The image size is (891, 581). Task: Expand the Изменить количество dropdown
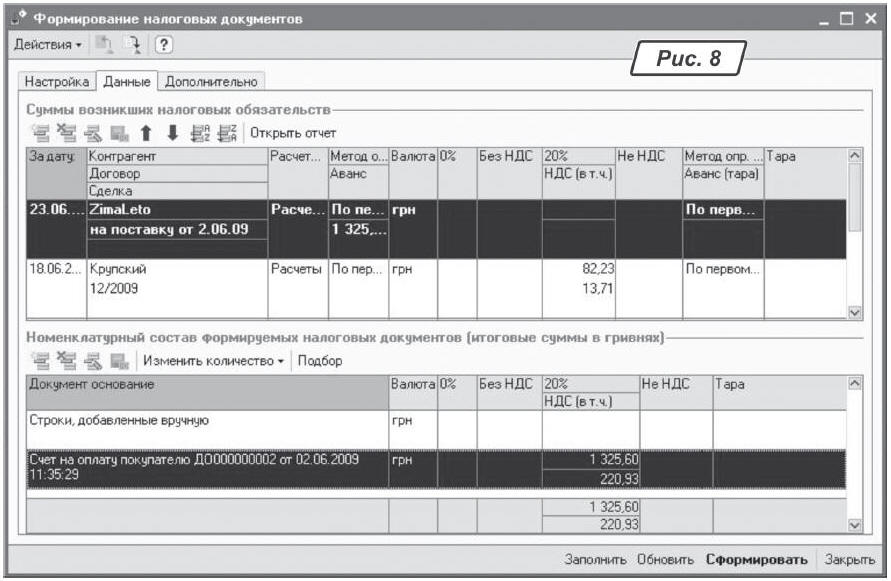[214, 361]
